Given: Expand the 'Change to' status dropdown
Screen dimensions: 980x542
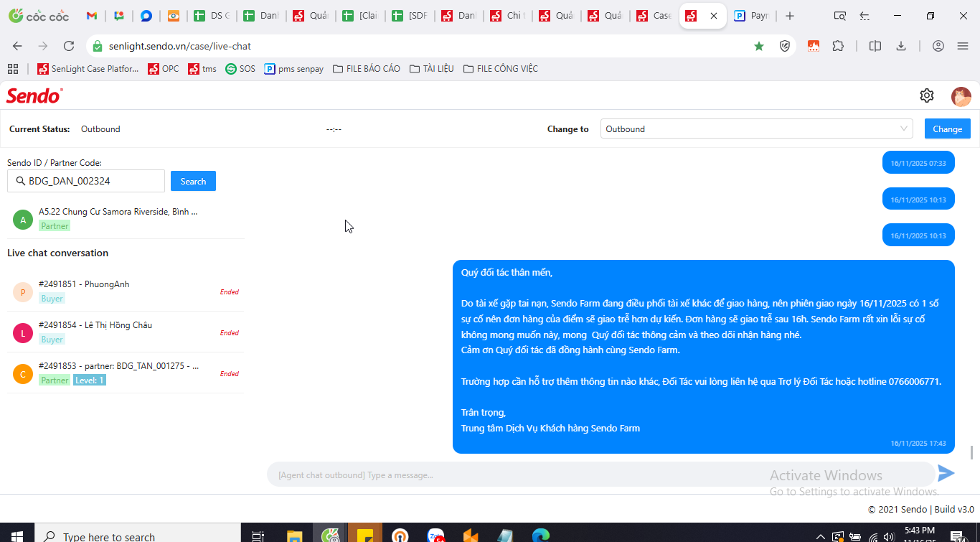Looking at the screenshot, I should click(757, 129).
